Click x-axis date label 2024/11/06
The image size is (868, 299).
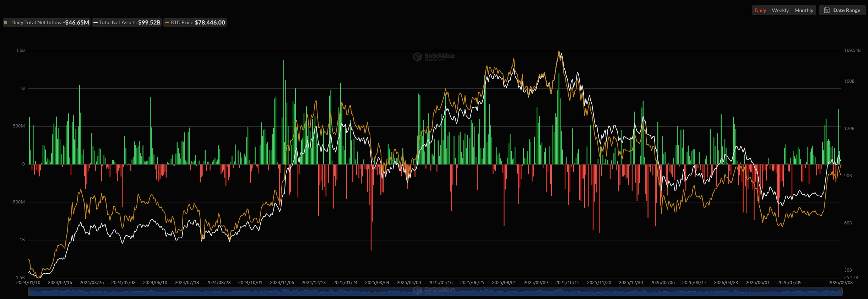click(x=282, y=283)
